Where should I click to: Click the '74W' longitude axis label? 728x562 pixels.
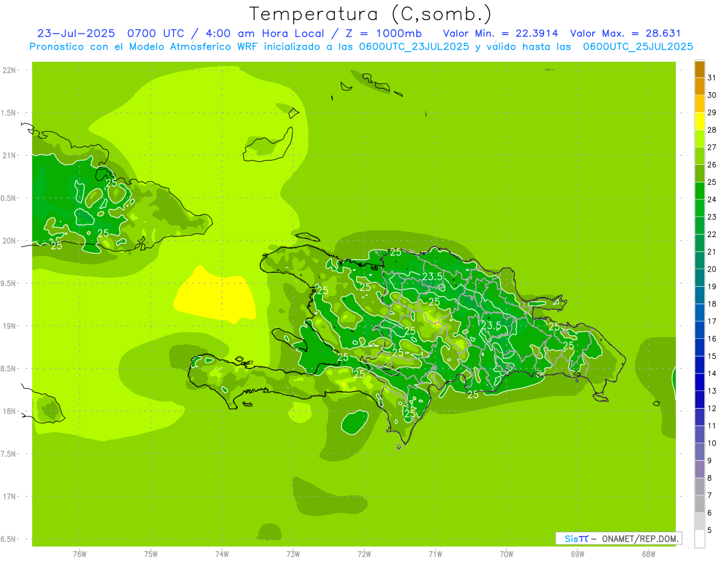pyautogui.click(x=222, y=554)
